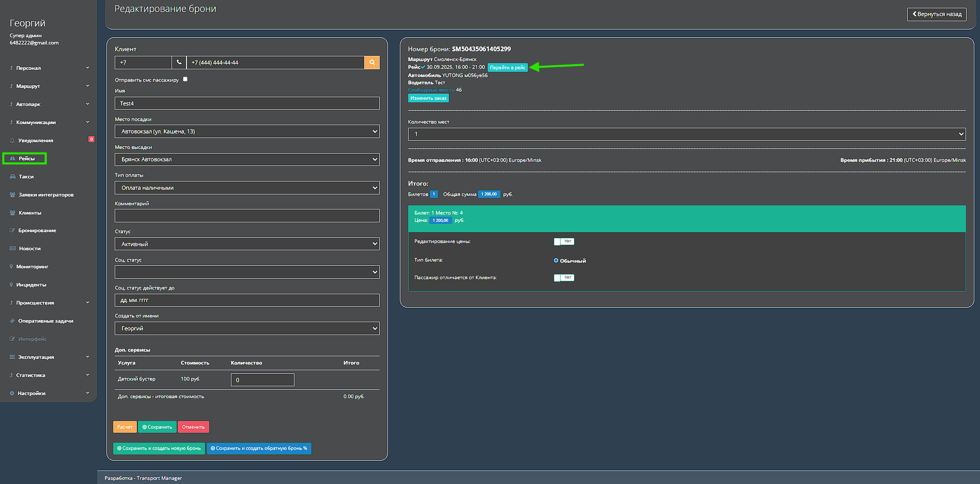This screenshot has height=484, width=980.
Task: Click the Новости icon in sidebar
Action: [12, 249]
